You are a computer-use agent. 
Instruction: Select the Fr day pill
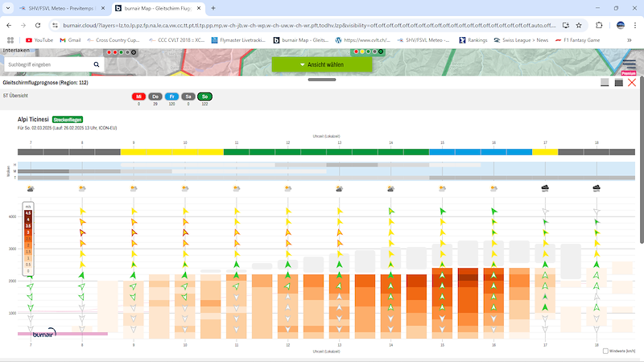[x=171, y=97]
